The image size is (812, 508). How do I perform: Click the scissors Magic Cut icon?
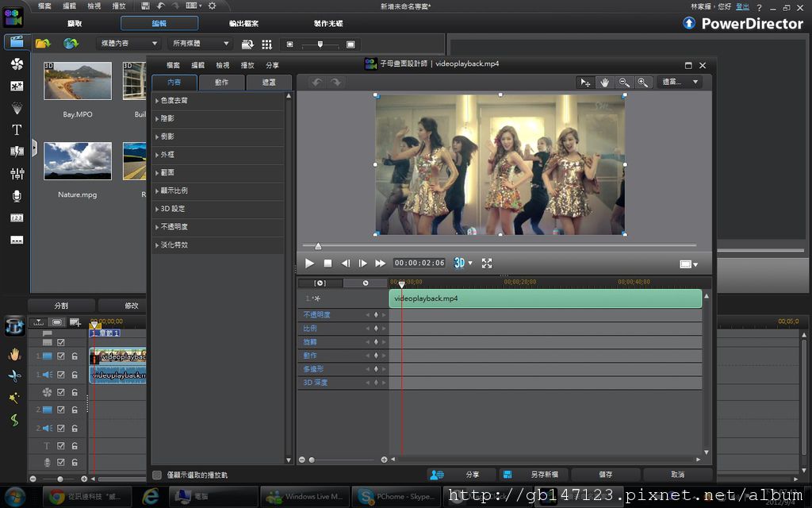14,375
